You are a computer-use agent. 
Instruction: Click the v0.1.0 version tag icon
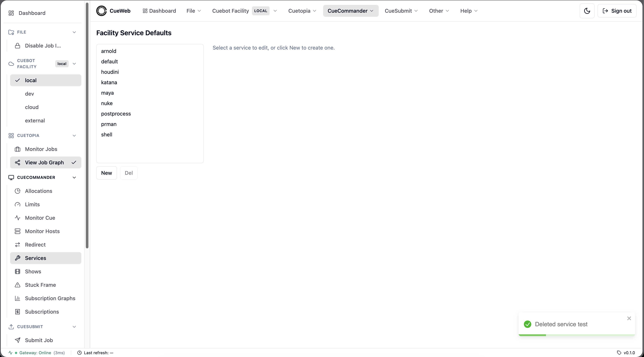619,353
